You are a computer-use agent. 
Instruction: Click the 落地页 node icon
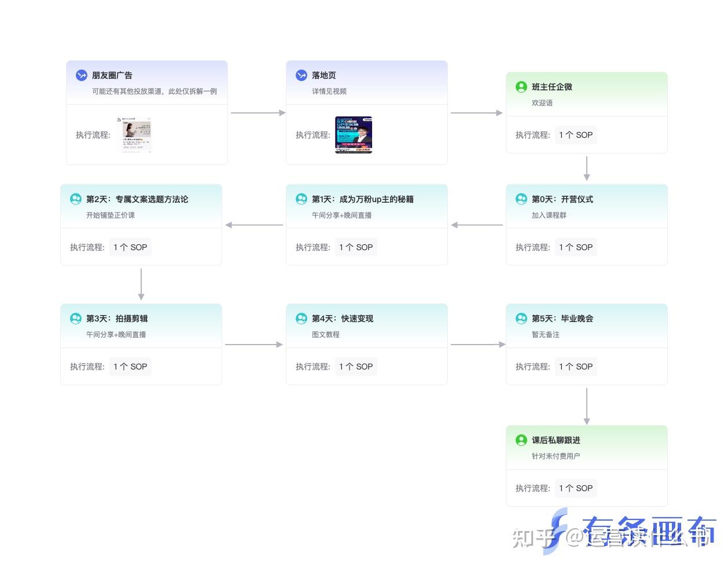(x=302, y=75)
